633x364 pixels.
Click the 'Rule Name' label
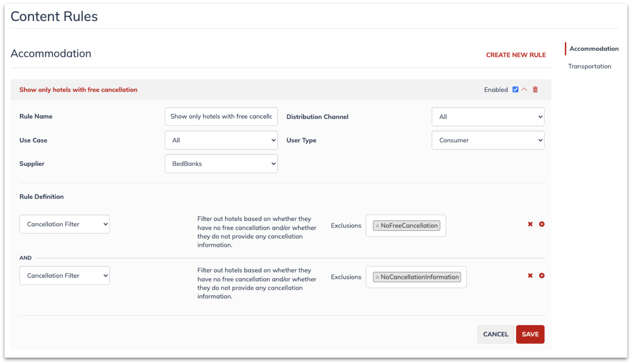coord(36,116)
